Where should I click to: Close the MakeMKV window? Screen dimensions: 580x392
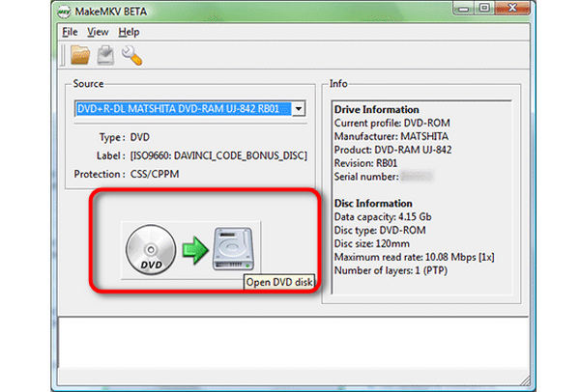point(512,8)
